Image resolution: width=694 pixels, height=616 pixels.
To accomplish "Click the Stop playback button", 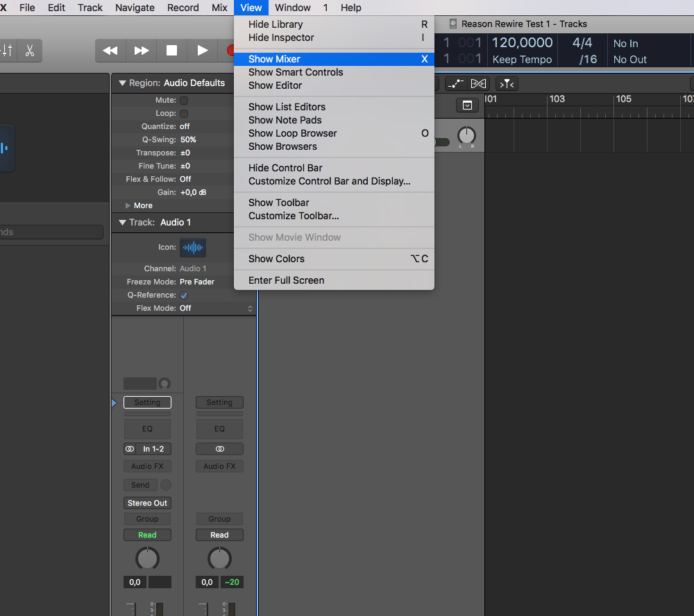I will click(171, 50).
